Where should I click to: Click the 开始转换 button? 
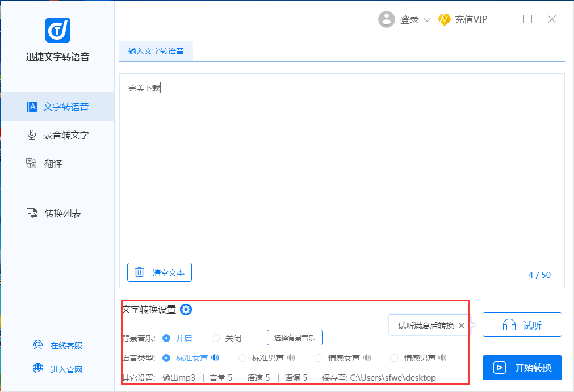pos(522,368)
